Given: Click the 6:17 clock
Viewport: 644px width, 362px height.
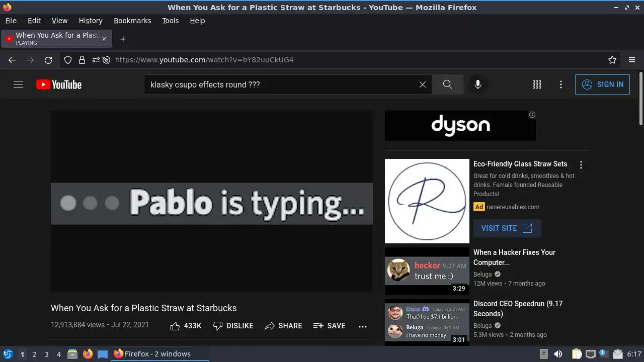Looking at the screenshot, I should click(634, 354).
